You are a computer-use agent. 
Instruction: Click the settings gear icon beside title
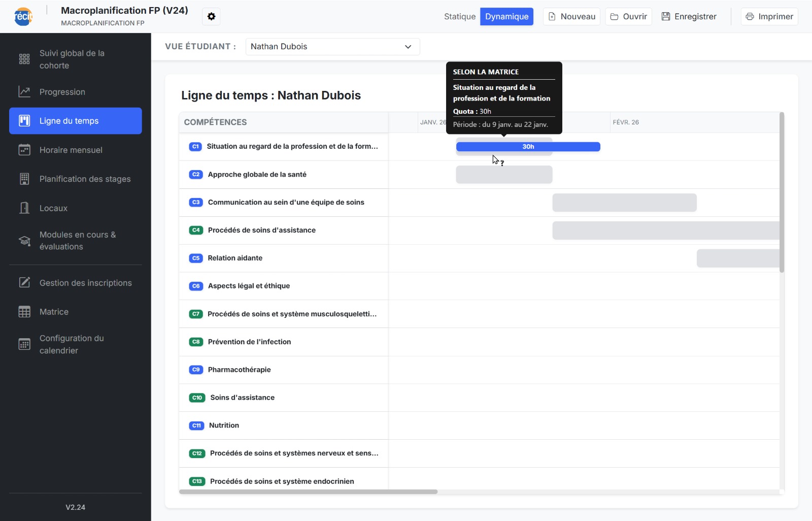tap(211, 17)
